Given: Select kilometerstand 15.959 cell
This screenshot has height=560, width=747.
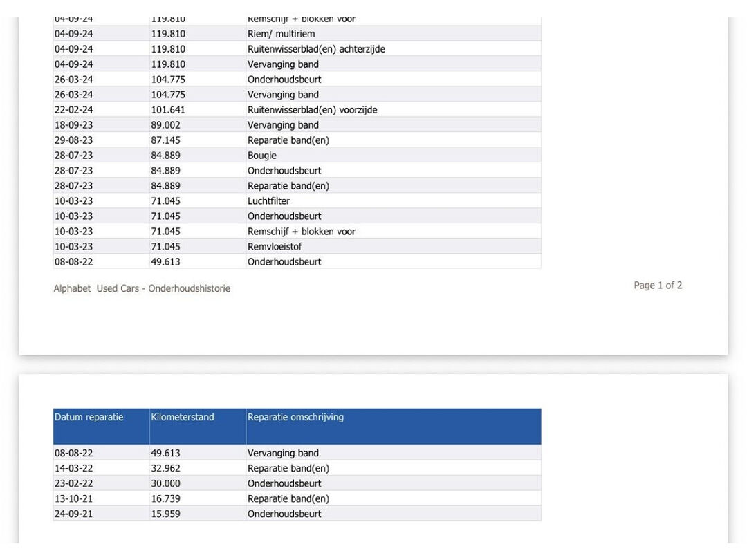Looking at the screenshot, I should coord(166,514).
